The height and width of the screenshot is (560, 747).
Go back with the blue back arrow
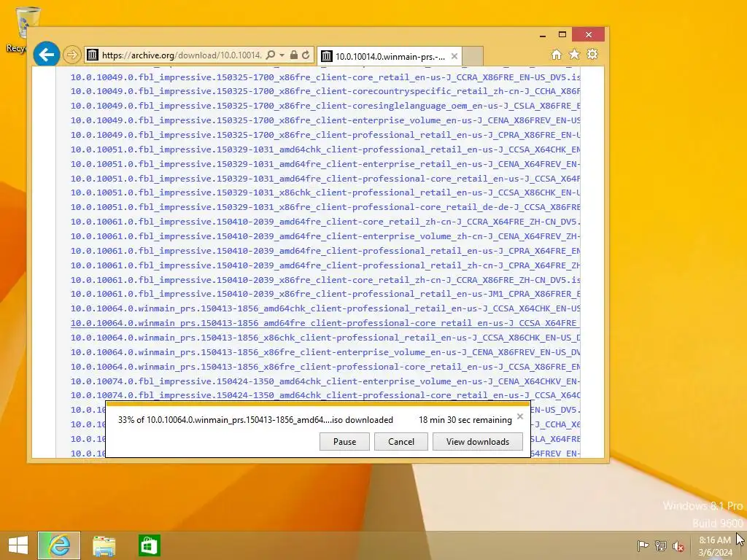coord(46,55)
